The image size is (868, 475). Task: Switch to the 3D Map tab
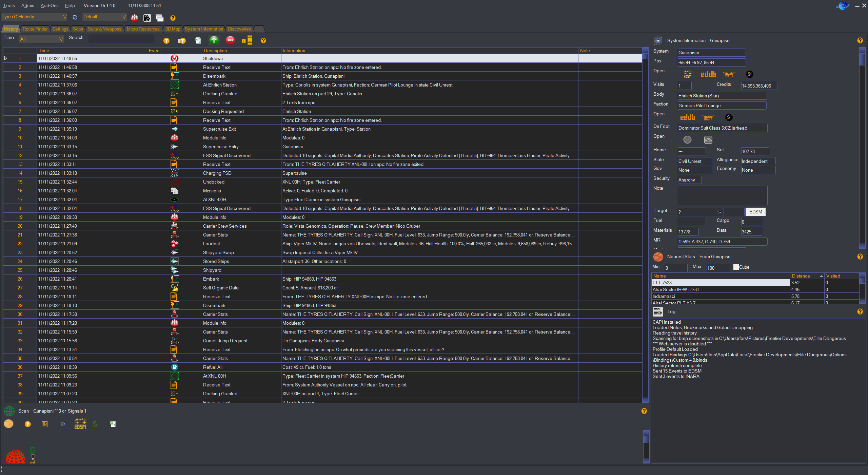[173, 29]
